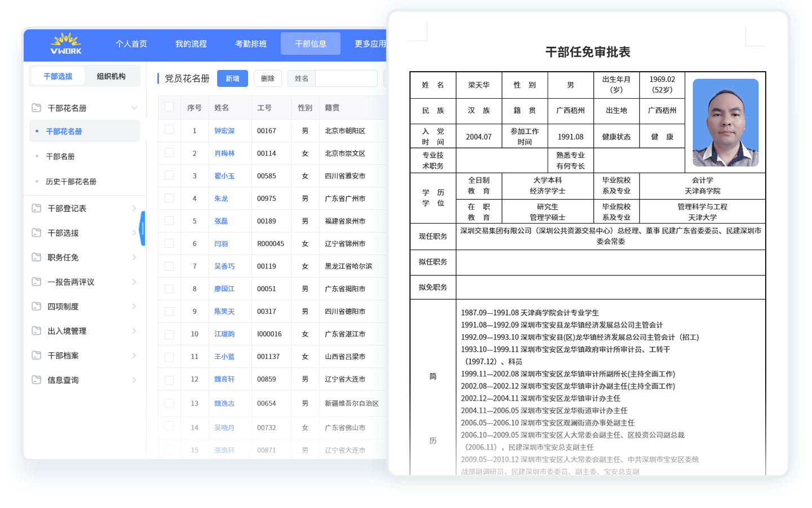
Task: Expand the 一报告两评议 chevron
Action: tap(134, 282)
